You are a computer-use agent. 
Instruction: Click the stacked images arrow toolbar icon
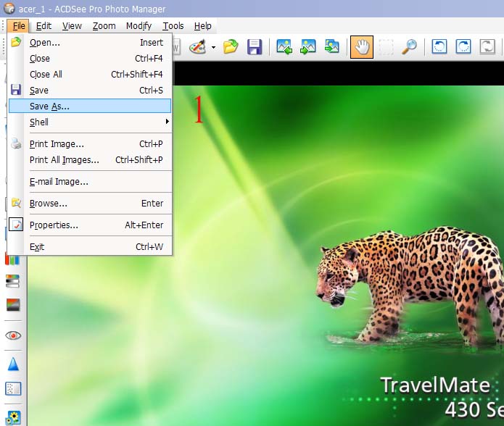coord(331,47)
